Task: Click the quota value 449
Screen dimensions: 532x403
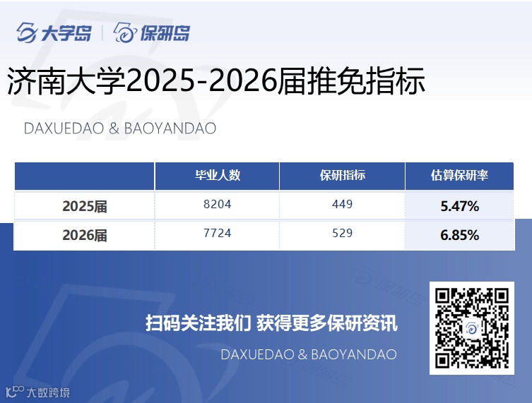Action: [343, 205]
